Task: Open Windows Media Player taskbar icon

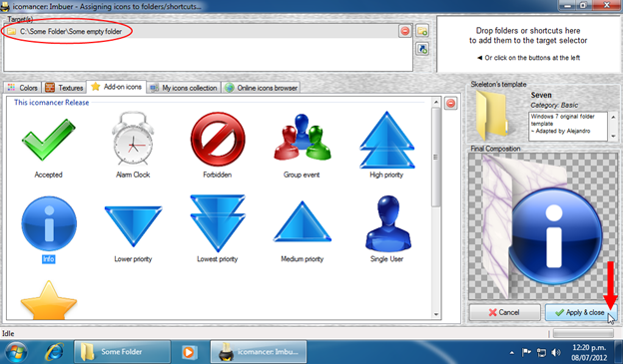Action: (x=189, y=352)
